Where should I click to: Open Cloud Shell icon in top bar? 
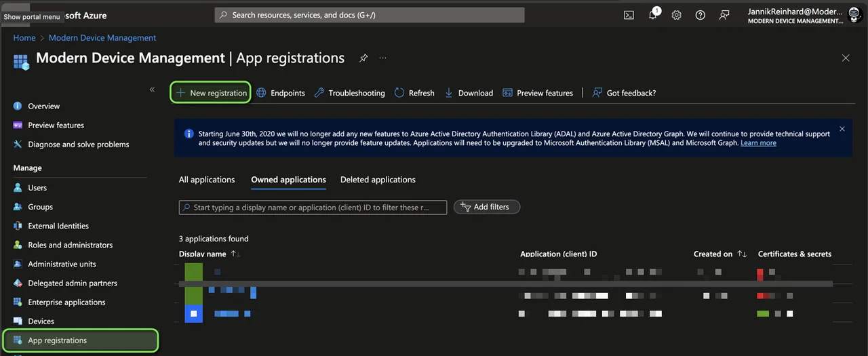point(629,15)
